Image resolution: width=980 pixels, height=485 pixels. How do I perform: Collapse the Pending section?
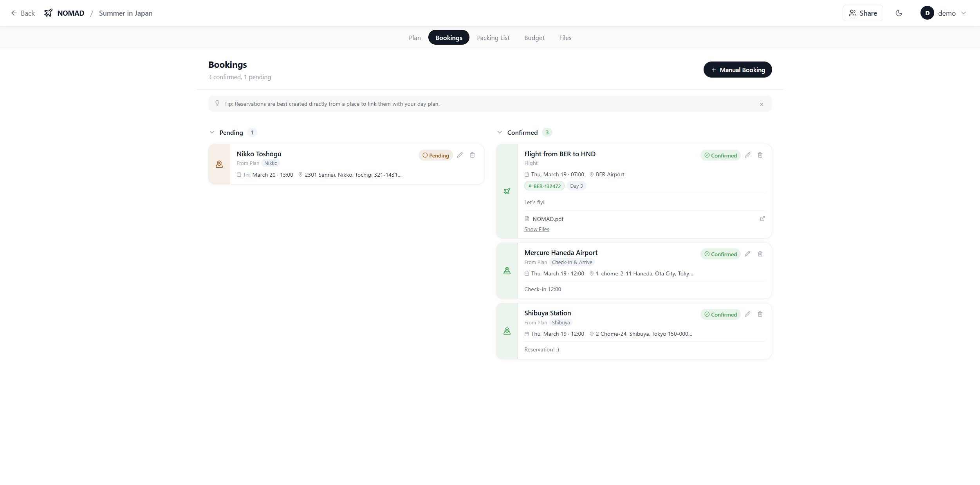212,132
